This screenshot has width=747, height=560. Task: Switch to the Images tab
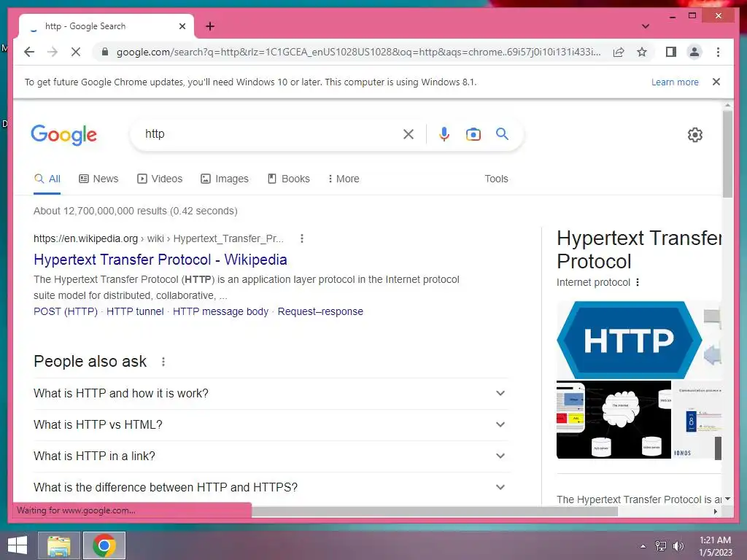tap(225, 179)
